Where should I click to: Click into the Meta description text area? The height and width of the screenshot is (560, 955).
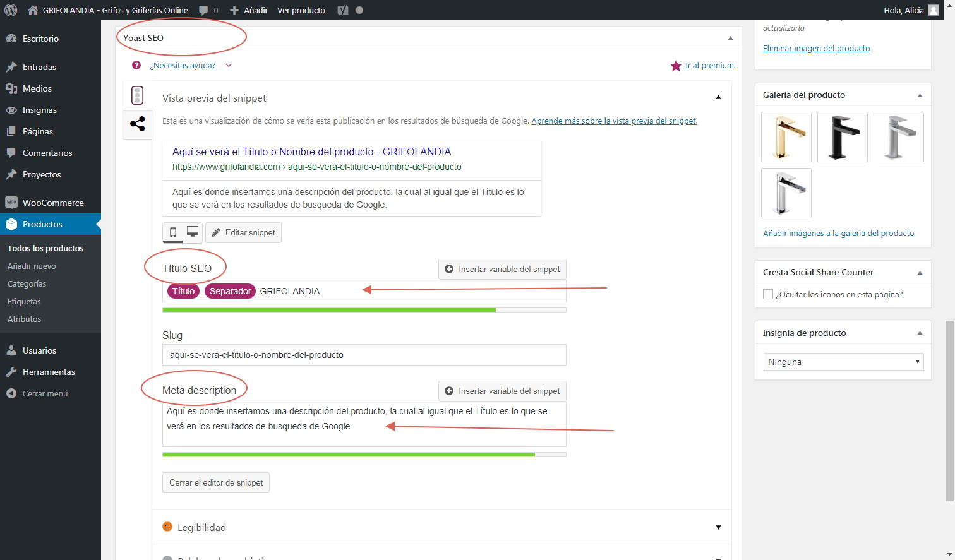[x=364, y=424]
